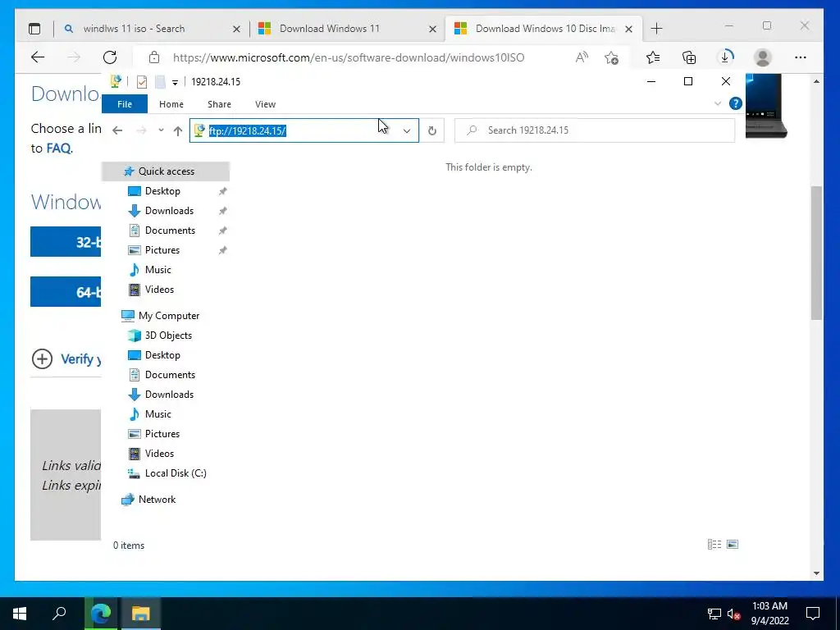The image size is (840, 630).
Task: Open the recent locations dropdown arrow
Action: pyautogui.click(x=161, y=130)
